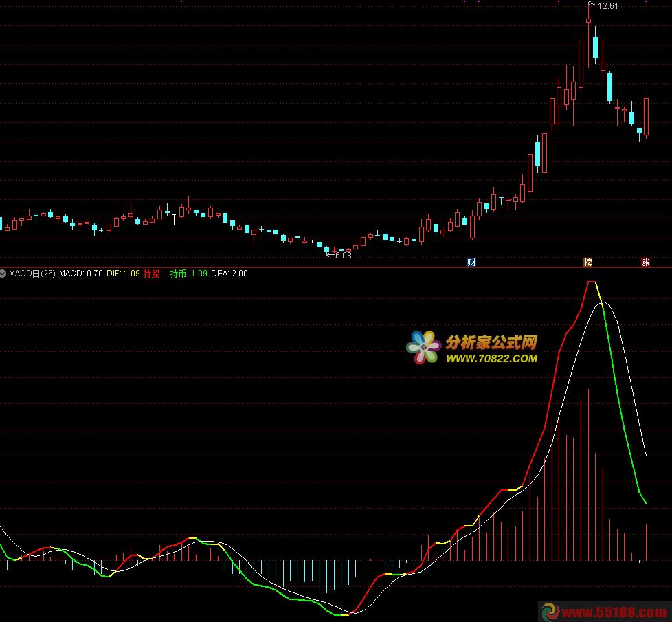Click the red 持股 label
The height and width of the screenshot is (622, 672).
(x=152, y=274)
